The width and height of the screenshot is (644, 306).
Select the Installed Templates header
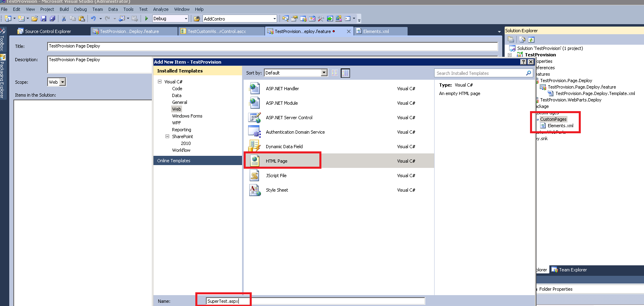197,71
